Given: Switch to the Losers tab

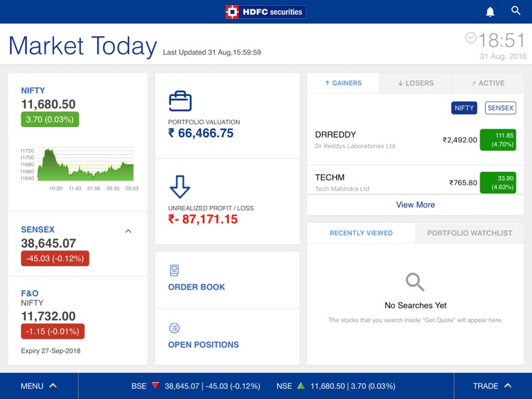Looking at the screenshot, I should pos(416,83).
